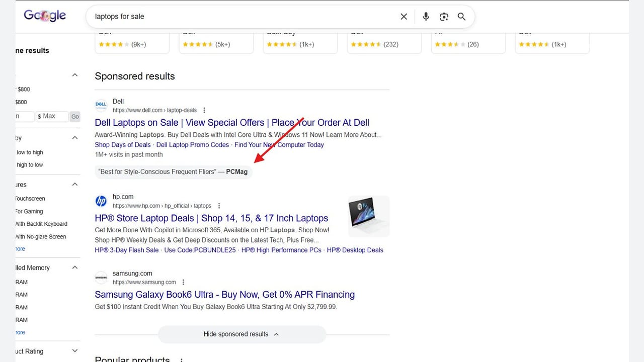Viewport: 644px width, 362px height.
Task: Open Samsung Galaxy Book6 Ultra headline link
Action: (x=224, y=295)
